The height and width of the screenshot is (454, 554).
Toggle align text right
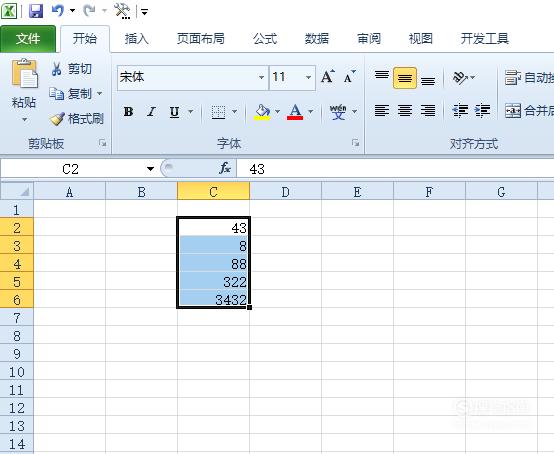(x=428, y=111)
